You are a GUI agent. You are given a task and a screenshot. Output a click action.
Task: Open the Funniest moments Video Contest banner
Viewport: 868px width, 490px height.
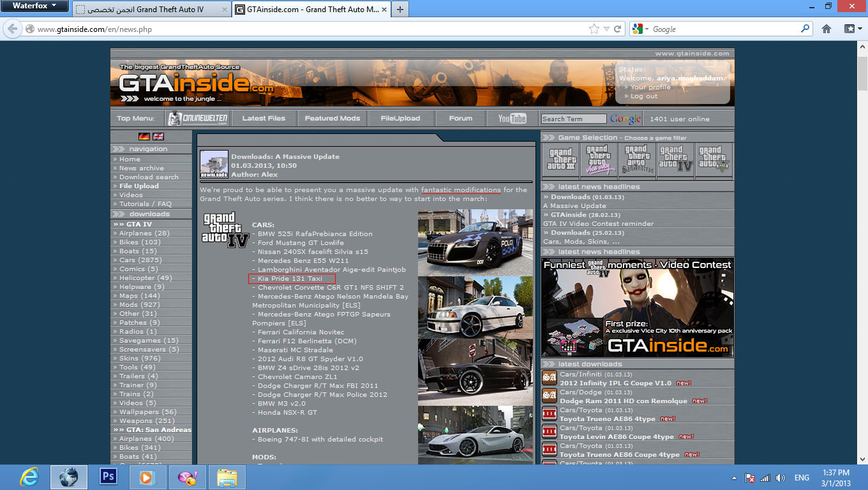click(x=638, y=307)
